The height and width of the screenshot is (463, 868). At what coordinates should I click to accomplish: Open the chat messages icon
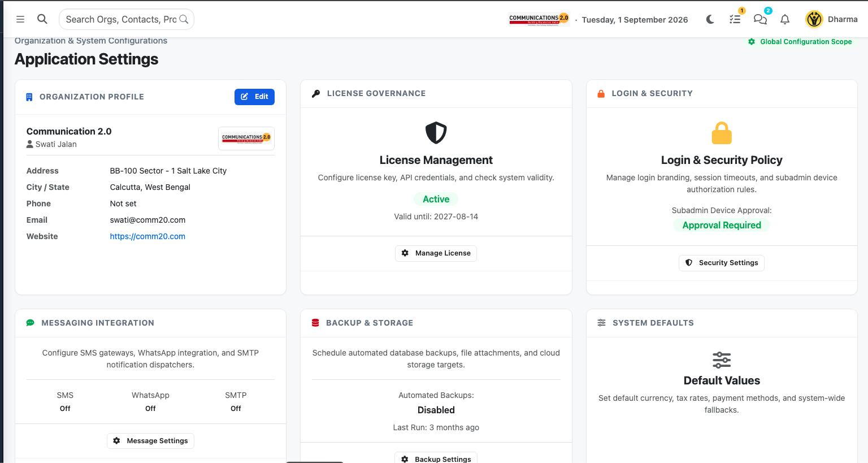point(760,19)
